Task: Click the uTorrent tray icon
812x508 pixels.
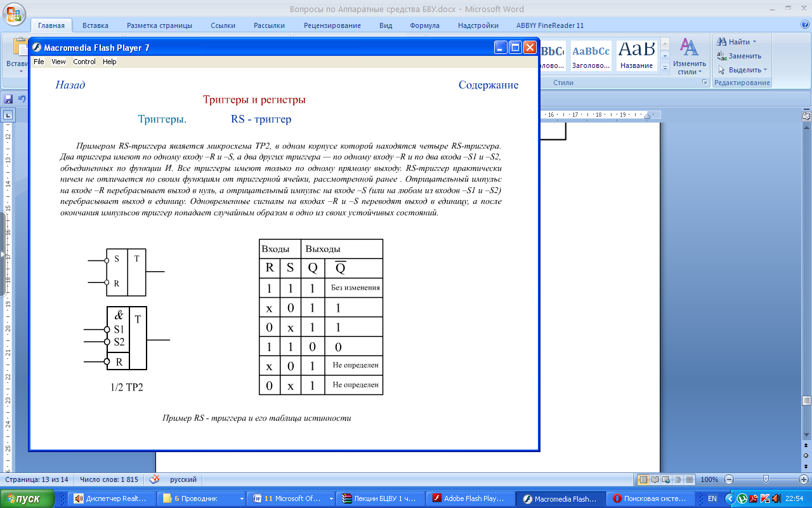Action: pyautogui.click(x=743, y=499)
